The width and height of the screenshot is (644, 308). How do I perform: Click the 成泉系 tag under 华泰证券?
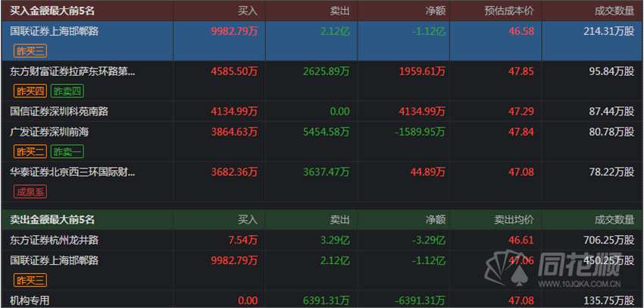click(x=30, y=192)
